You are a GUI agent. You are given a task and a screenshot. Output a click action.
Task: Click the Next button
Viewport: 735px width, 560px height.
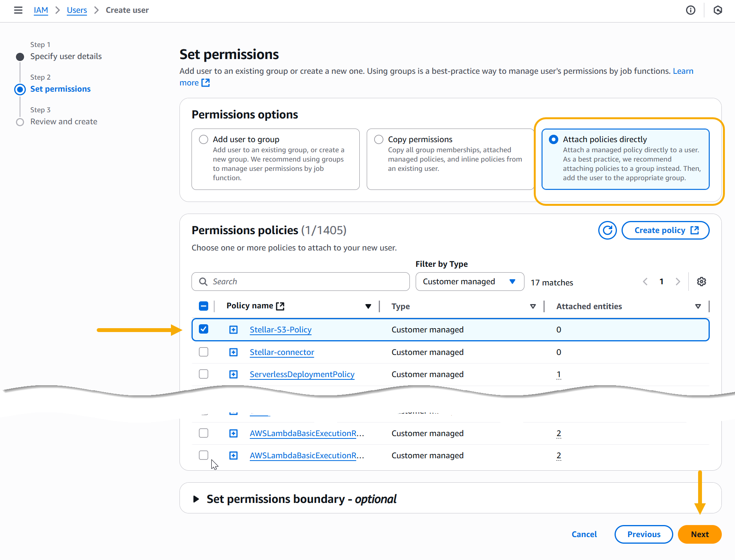(699, 534)
